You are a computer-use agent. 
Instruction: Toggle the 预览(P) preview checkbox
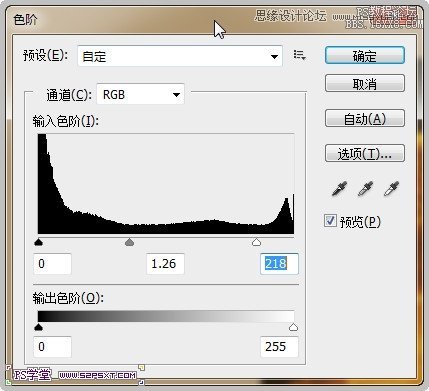(330, 221)
